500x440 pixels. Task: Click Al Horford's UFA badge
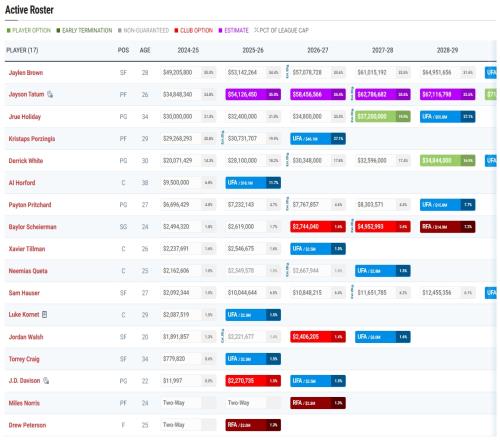pyautogui.click(x=253, y=182)
